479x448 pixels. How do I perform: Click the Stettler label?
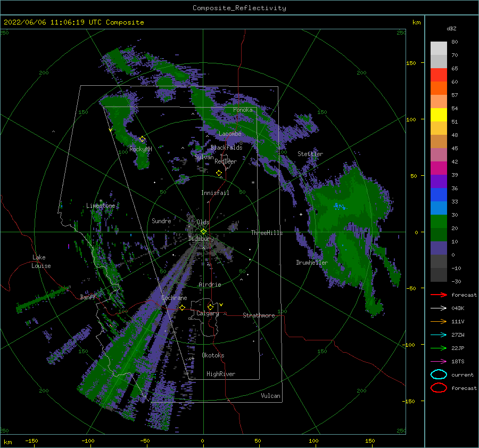pos(310,154)
